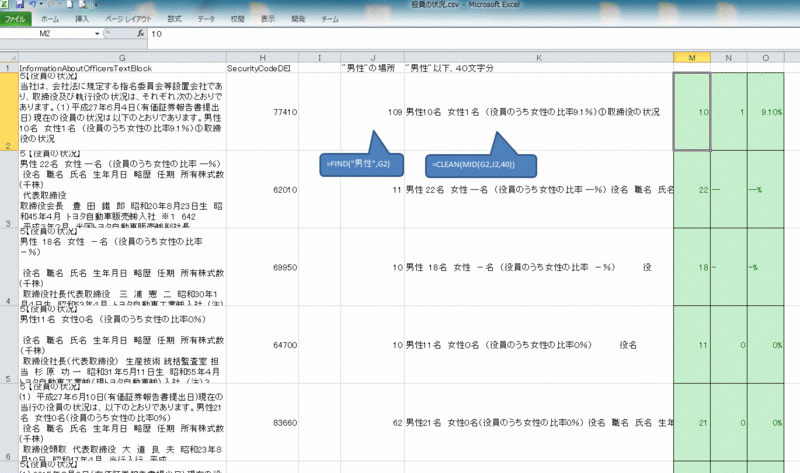Click cell InformationAboutOfficersTextBlock
Screen dimensions: 800x473
122,68
